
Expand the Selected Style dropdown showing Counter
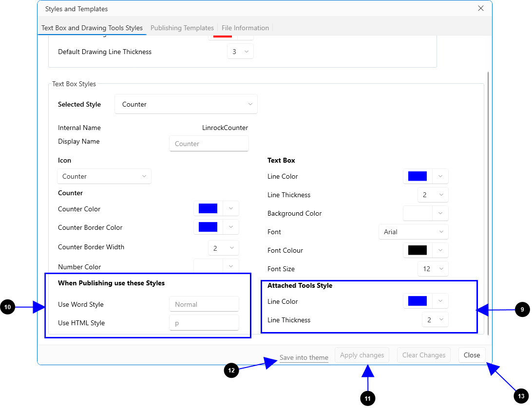[186, 104]
